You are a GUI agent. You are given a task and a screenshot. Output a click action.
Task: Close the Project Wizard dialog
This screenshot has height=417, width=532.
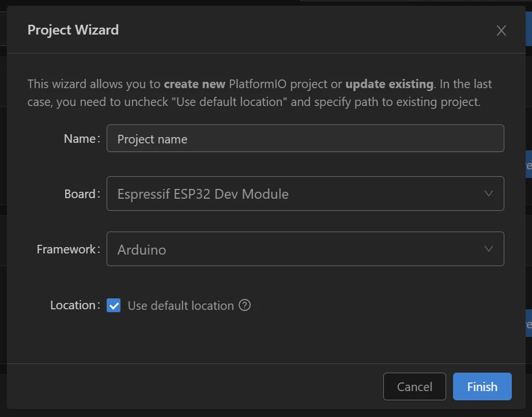[501, 31]
